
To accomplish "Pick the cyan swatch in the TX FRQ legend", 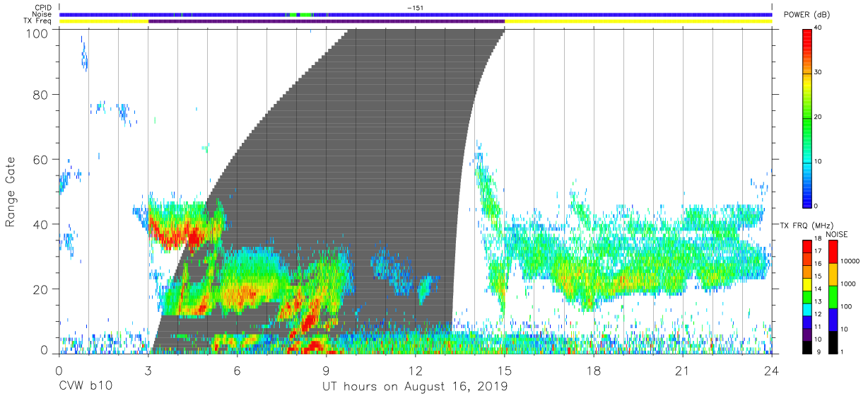I will click(x=807, y=309).
